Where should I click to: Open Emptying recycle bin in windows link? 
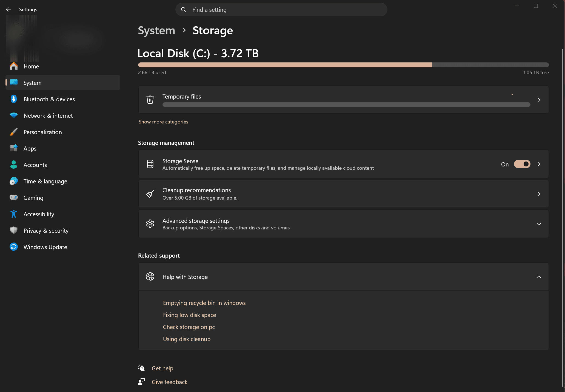click(x=204, y=303)
